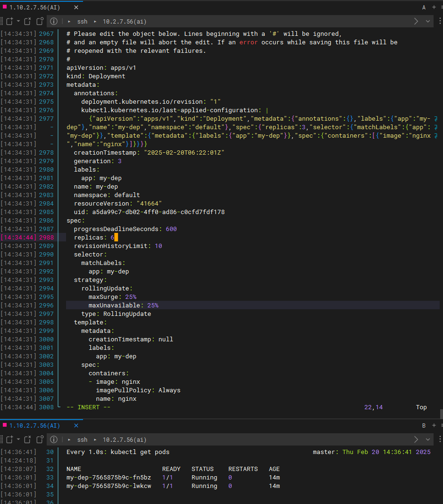Click the new session icon in bottom pane

click(9, 439)
